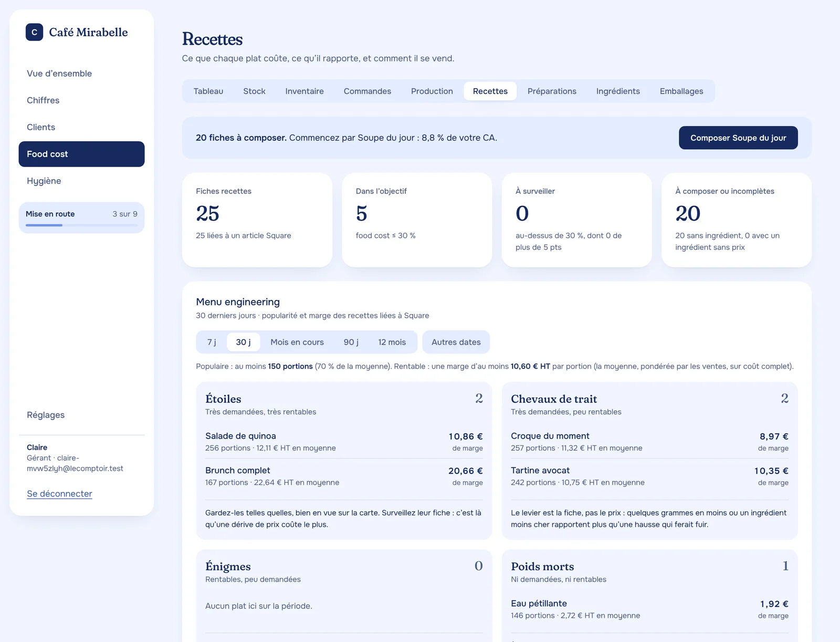Open the Inventaire tab
The image size is (840, 642).
point(304,91)
